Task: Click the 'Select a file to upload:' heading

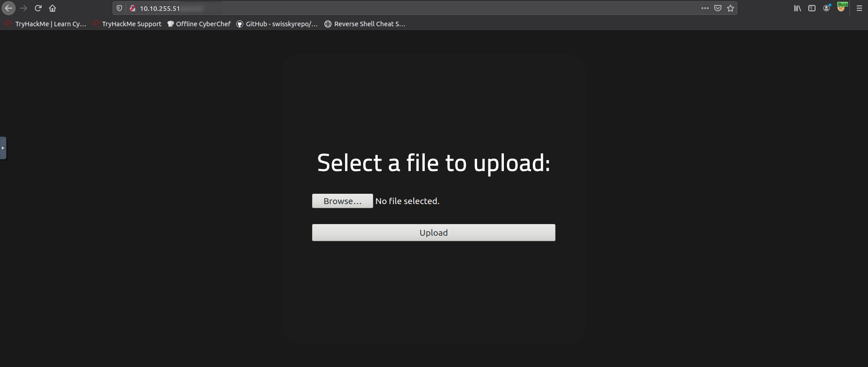Action: click(433, 163)
